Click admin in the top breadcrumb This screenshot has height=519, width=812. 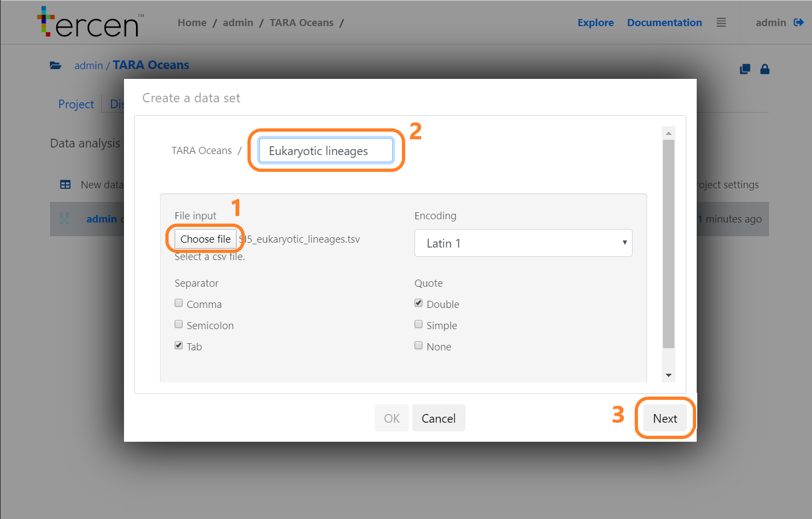[238, 23]
